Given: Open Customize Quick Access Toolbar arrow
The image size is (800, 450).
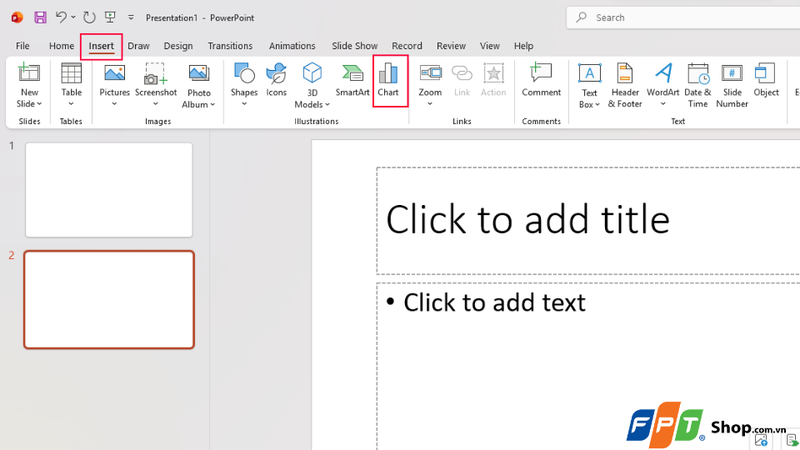Looking at the screenshot, I should (131, 17).
